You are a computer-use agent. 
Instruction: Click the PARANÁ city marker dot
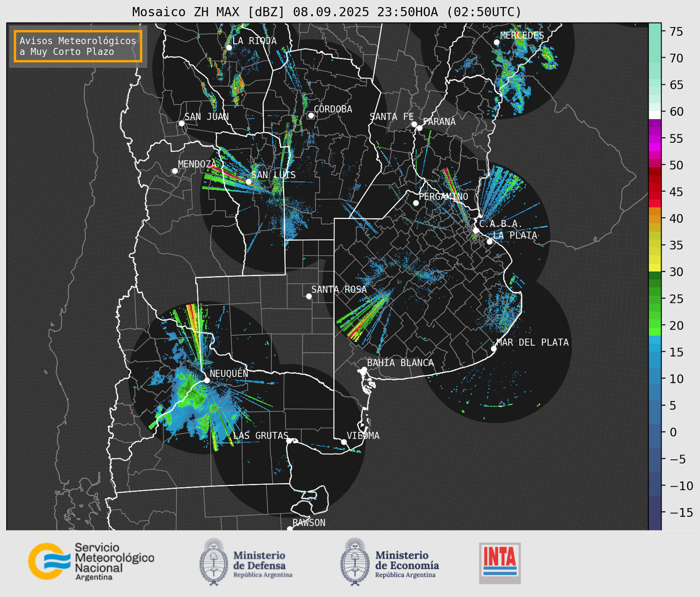[x=420, y=128]
